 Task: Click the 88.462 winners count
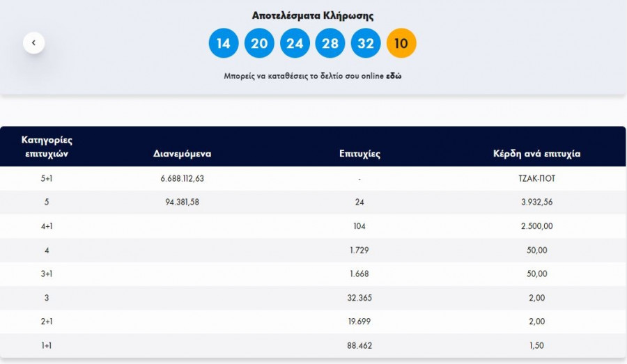[359, 345]
